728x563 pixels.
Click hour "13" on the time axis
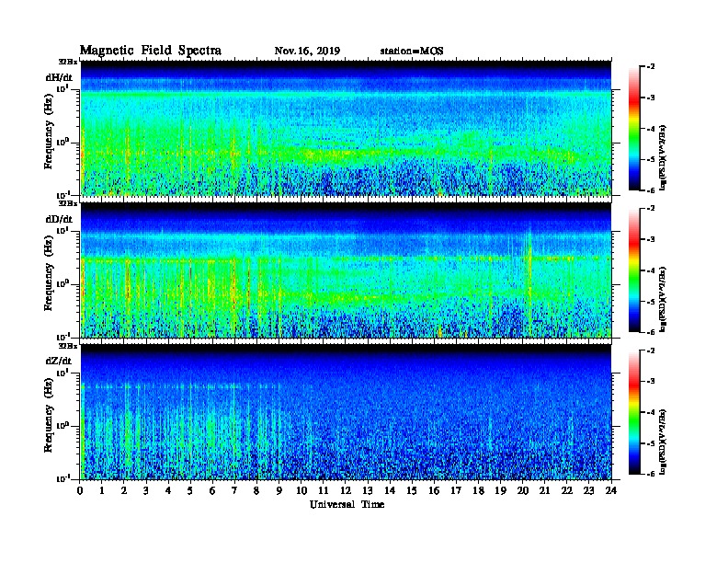coord(368,491)
